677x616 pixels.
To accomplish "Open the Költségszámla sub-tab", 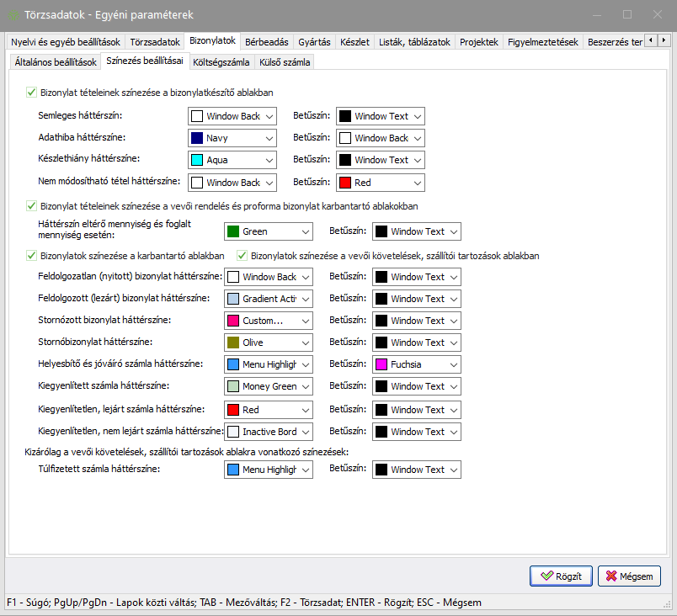I will 221,62.
